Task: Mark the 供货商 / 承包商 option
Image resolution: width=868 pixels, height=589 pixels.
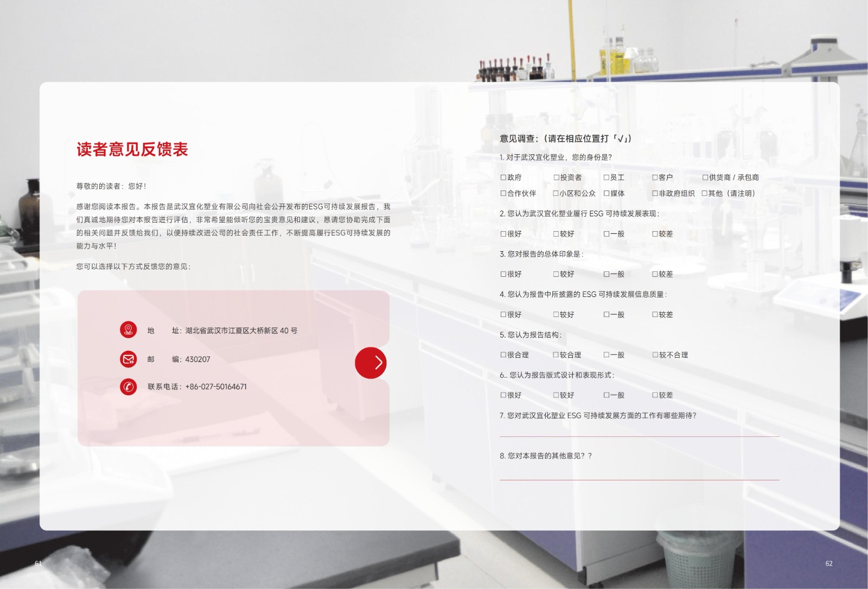Action: click(x=705, y=178)
